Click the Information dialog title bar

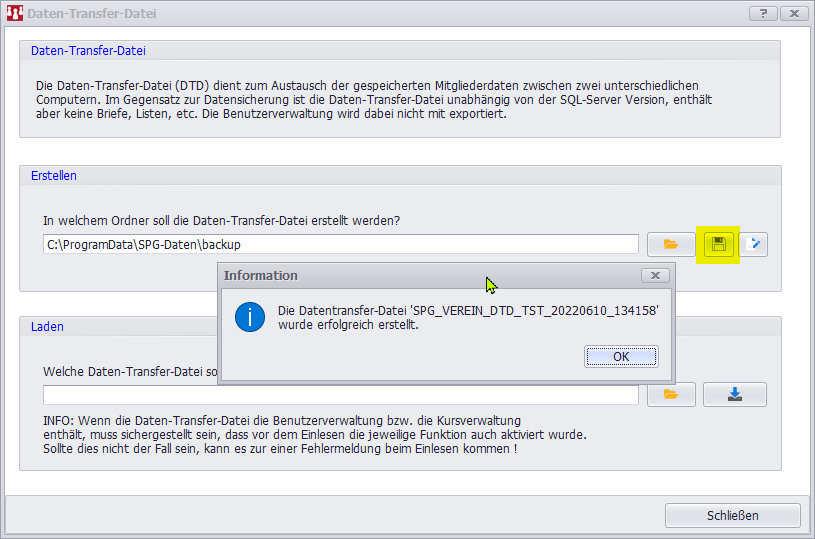click(420, 275)
